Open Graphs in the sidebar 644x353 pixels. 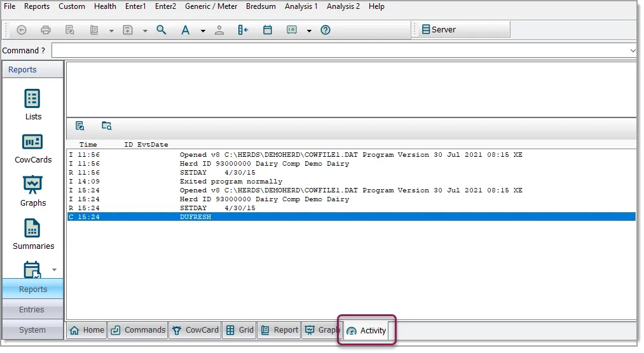click(33, 192)
